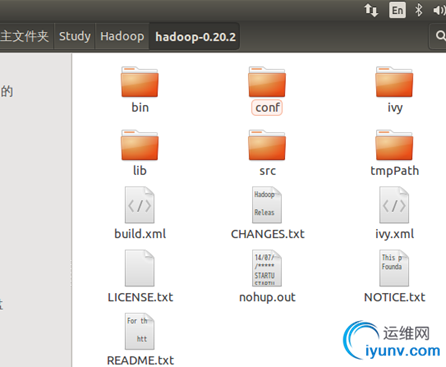Select the README.txt file icon
This screenshot has width=446, height=367.
[140, 331]
